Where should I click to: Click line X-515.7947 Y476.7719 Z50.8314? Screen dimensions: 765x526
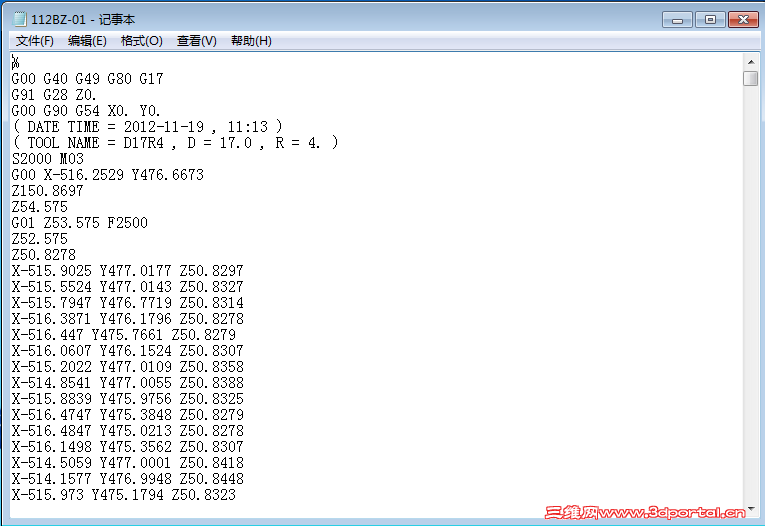tap(127, 303)
